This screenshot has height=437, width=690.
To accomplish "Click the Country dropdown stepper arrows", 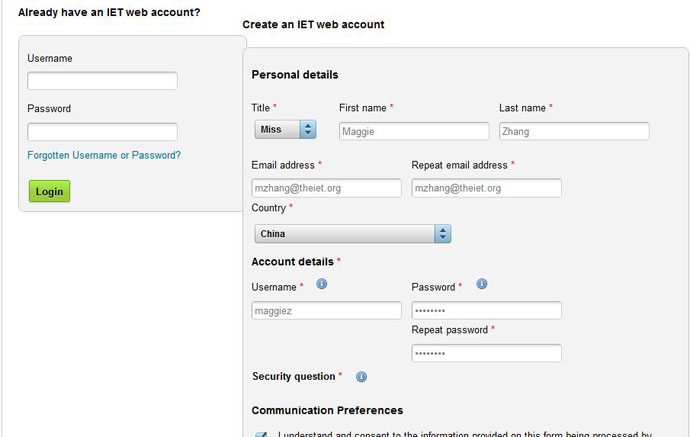I will click(443, 234).
